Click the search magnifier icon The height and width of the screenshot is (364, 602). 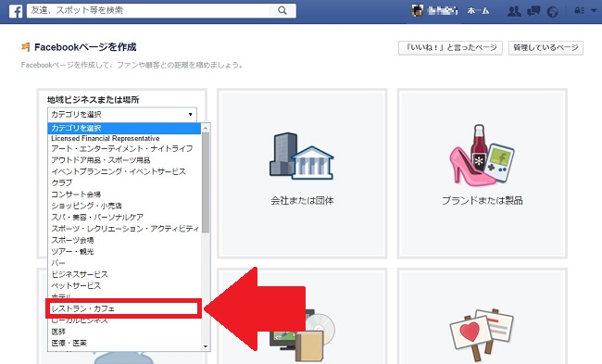click(x=282, y=11)
